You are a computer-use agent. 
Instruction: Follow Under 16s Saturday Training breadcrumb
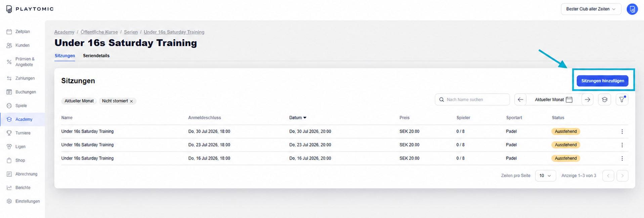(174, 32)
